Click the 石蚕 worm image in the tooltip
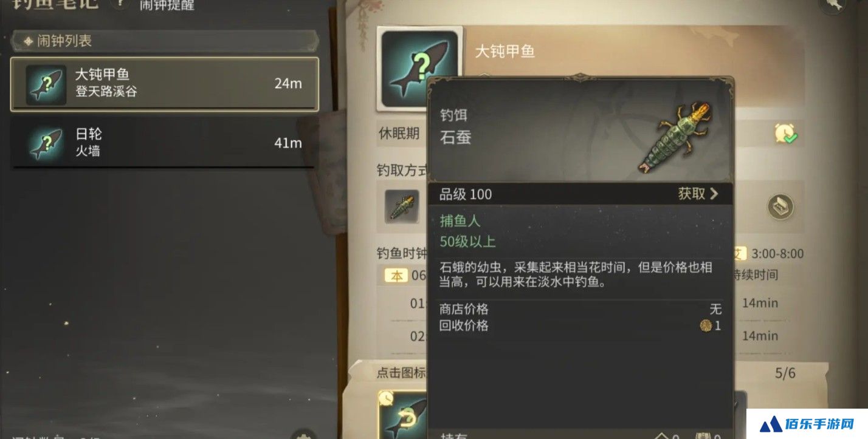The height and width of the screenshot is (439, 868). click(x=675, y=137)
